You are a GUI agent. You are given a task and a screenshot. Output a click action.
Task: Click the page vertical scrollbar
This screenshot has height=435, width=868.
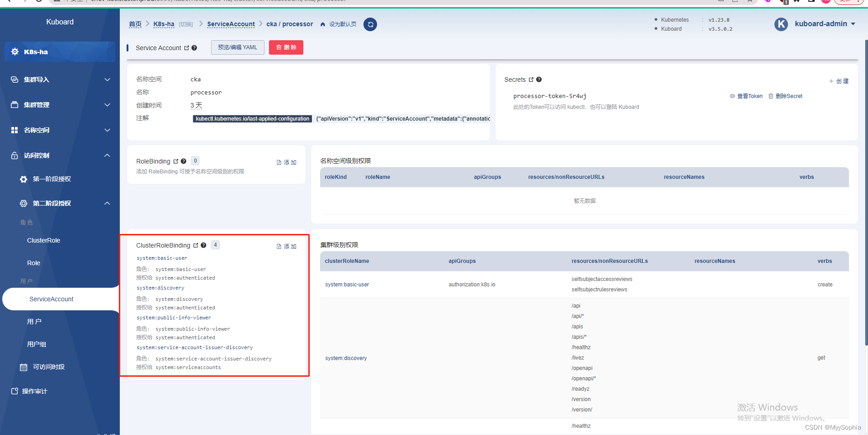(x=866, y=192)
